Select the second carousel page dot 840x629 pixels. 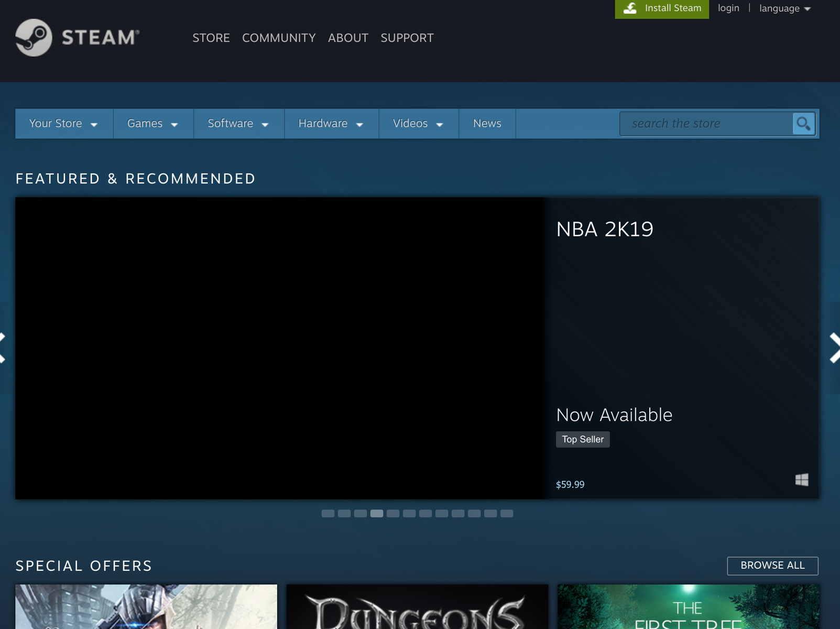pyautogui.click(x=344, y=514)
